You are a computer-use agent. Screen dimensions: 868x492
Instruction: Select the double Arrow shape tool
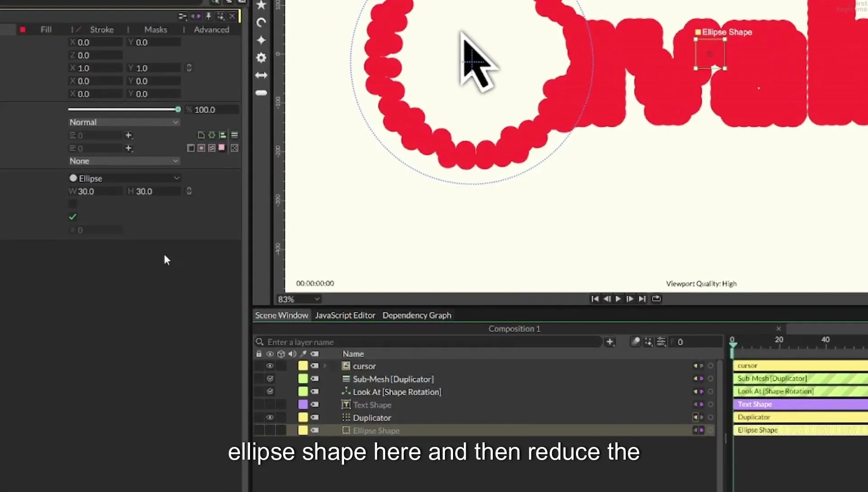tap(261, 75)
